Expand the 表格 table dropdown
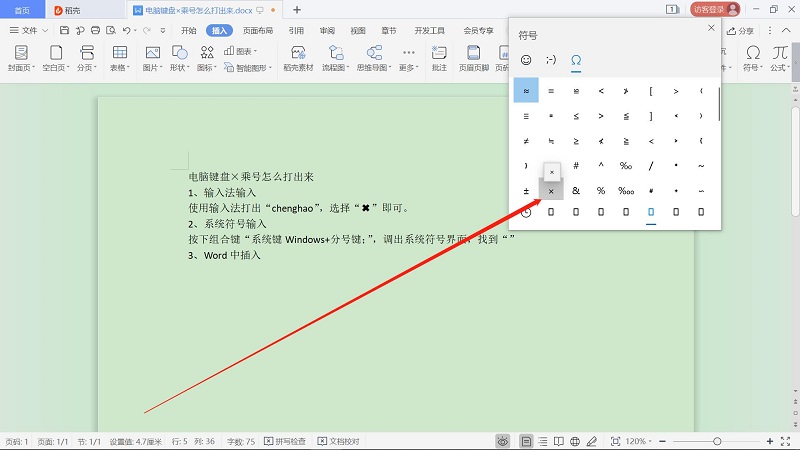 click(x=120, y=68)
